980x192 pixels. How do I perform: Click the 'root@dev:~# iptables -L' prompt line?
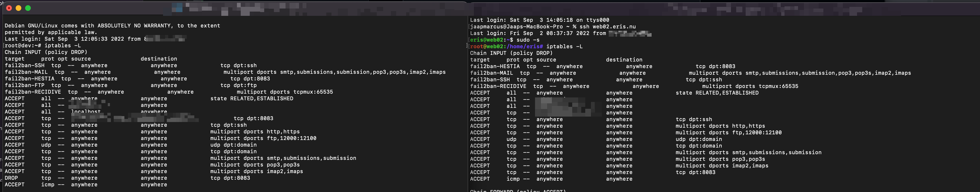click(43, 46)
